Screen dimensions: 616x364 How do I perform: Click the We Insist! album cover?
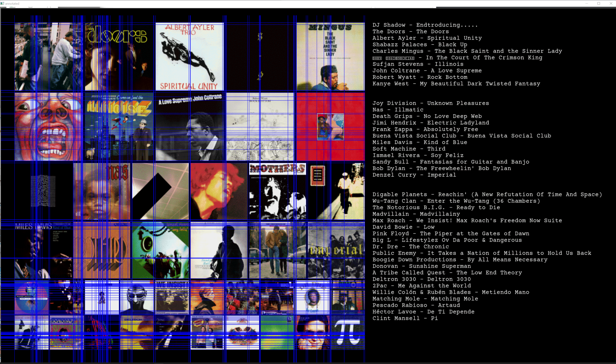[172, 298]
